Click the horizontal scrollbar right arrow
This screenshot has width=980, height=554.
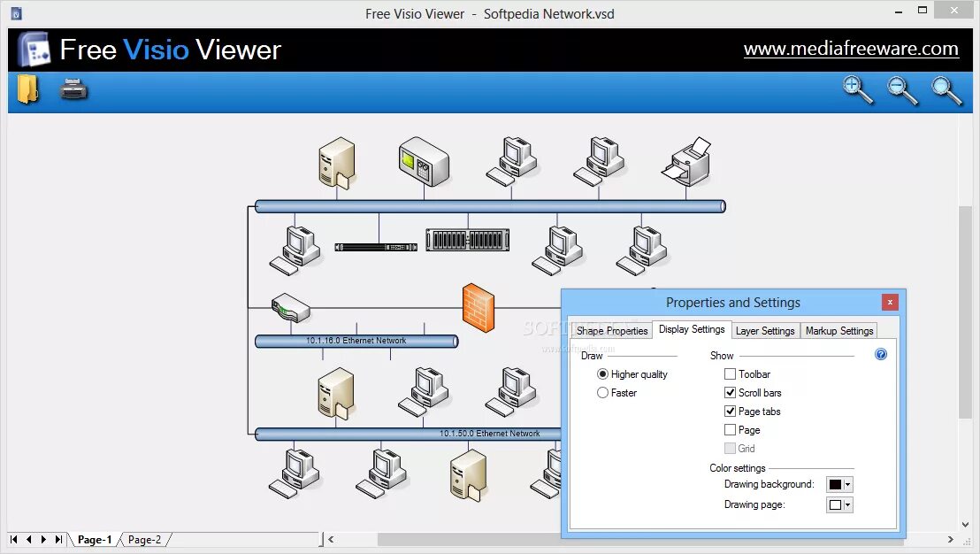pyautogui.click(x=950, y=539)
